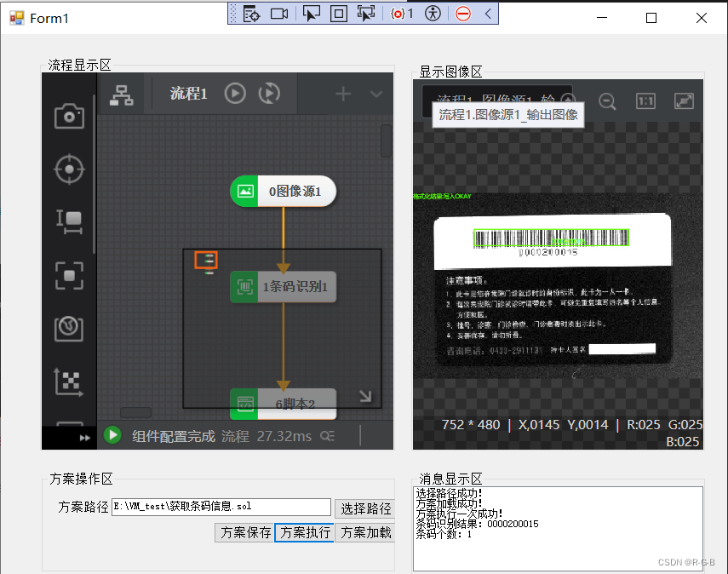Select the 1条码识别1 node
728x574 pixels.
point(284,286)
